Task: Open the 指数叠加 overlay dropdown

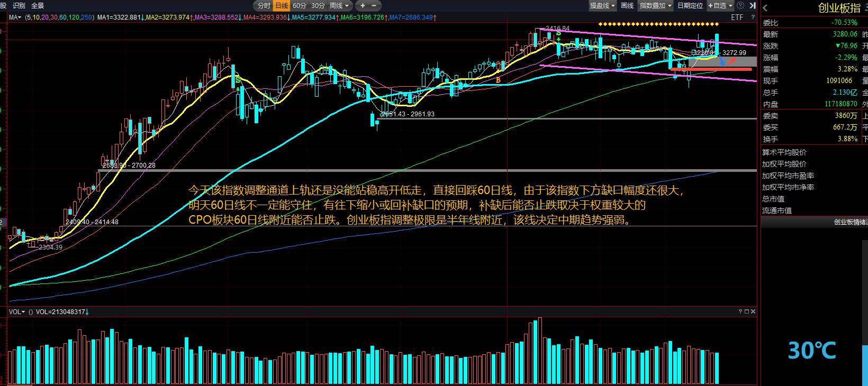Action: [x=655, y=6]
